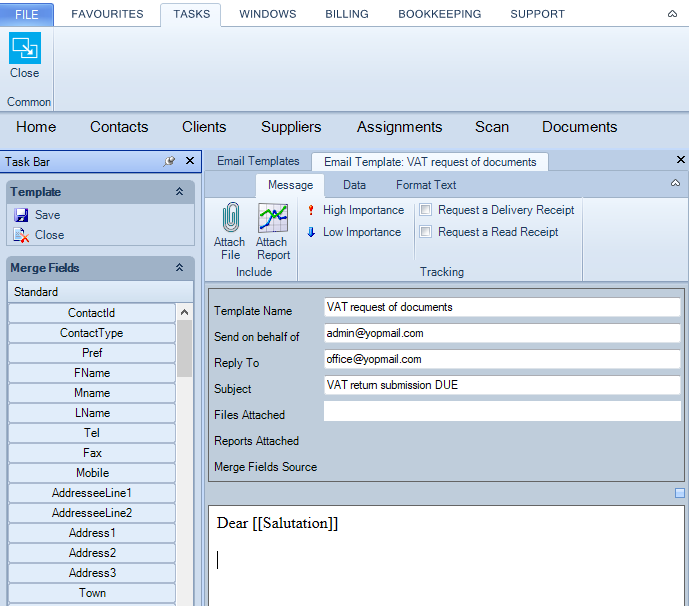Open the SUPPORT ribbon tab

click(537, 14)
